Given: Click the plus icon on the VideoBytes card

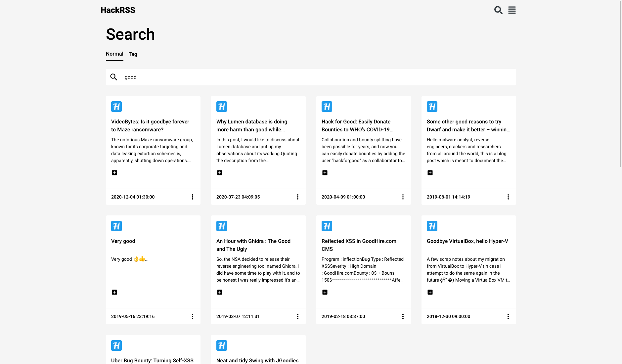Looking at the screenshot, I should 114,173.
